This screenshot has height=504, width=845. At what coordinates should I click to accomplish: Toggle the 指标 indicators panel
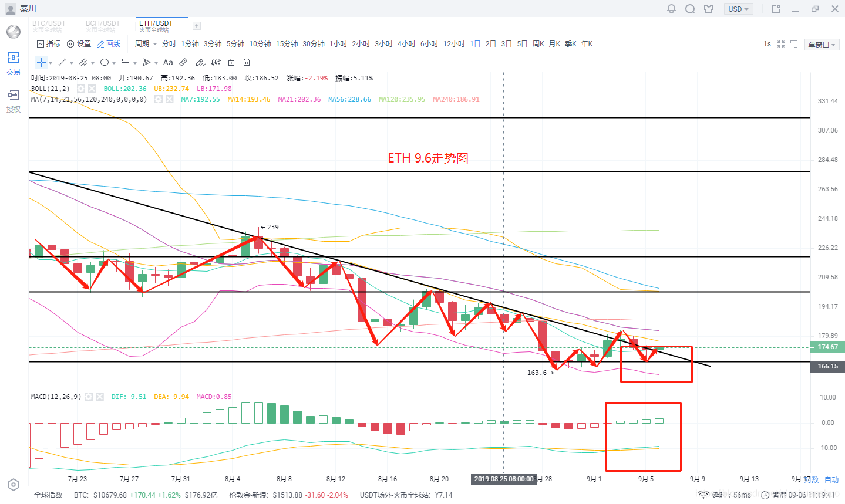pos(49,44)
